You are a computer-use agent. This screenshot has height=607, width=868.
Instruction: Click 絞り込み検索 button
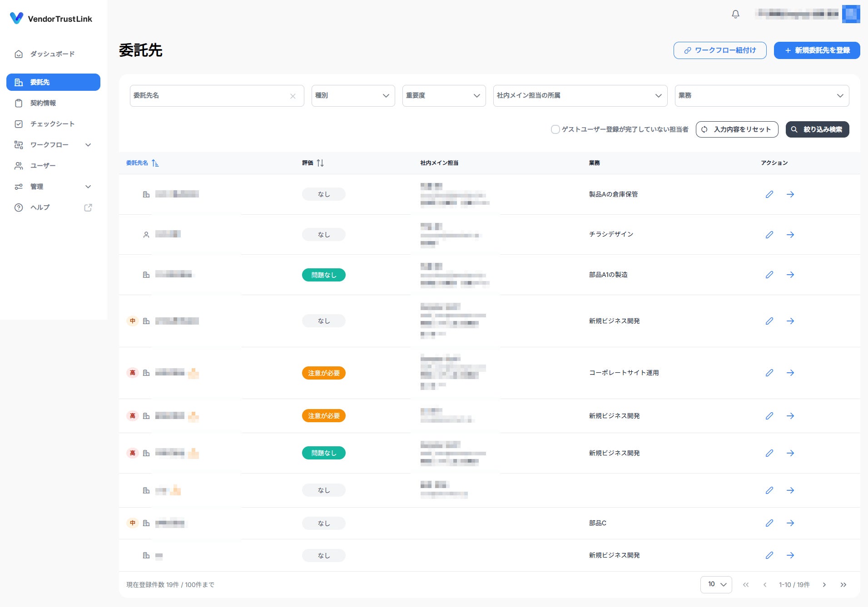(x=817, y=129)
